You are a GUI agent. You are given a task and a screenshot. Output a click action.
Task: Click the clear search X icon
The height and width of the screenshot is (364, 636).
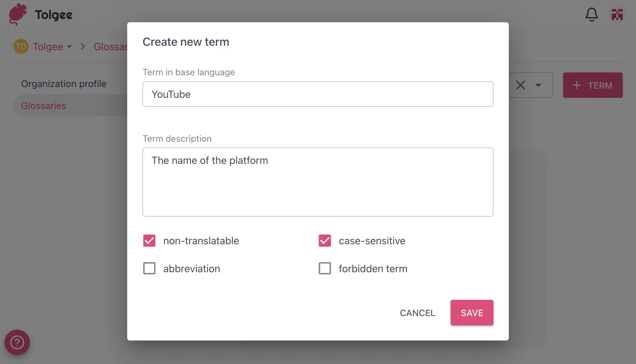click(521, 85)
